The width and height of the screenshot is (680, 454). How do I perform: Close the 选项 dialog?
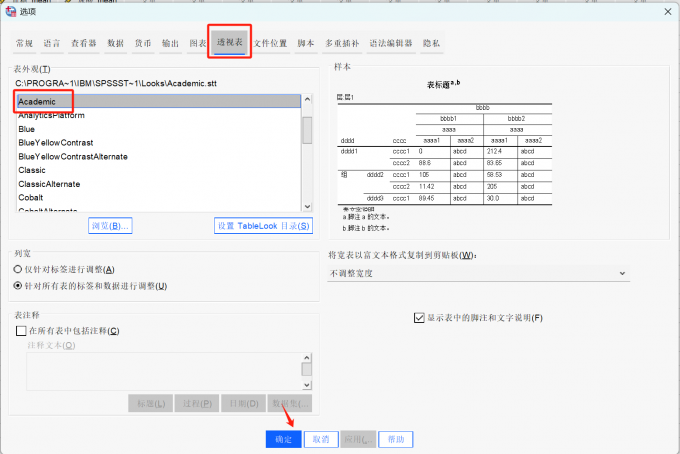pyautogui.click(x=668, y=12)
